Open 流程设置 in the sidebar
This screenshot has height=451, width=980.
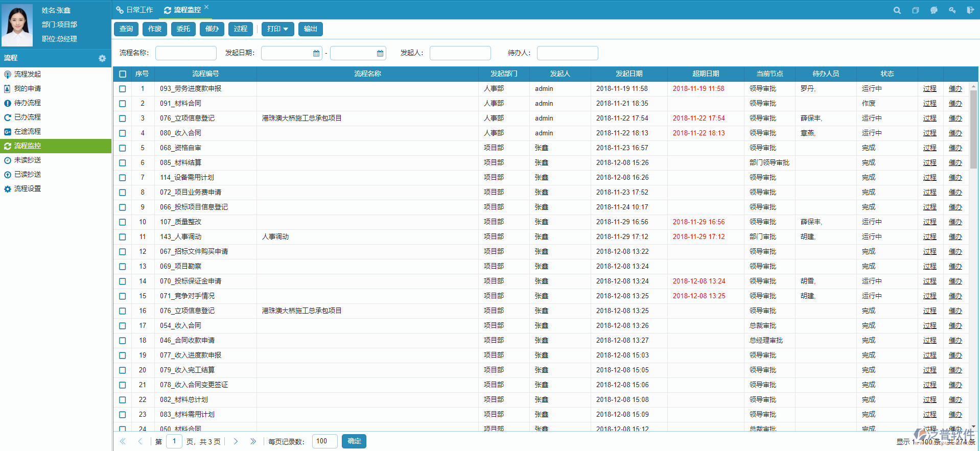27,189
